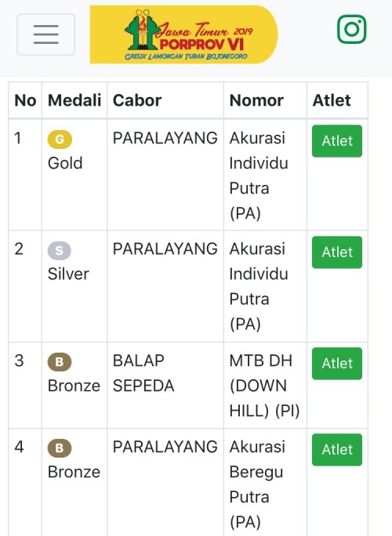Open Atlet for the Gold Paralayang row
Image resolution: width=392 pixels, height=536 pixels.
click(x=337, y=141)
